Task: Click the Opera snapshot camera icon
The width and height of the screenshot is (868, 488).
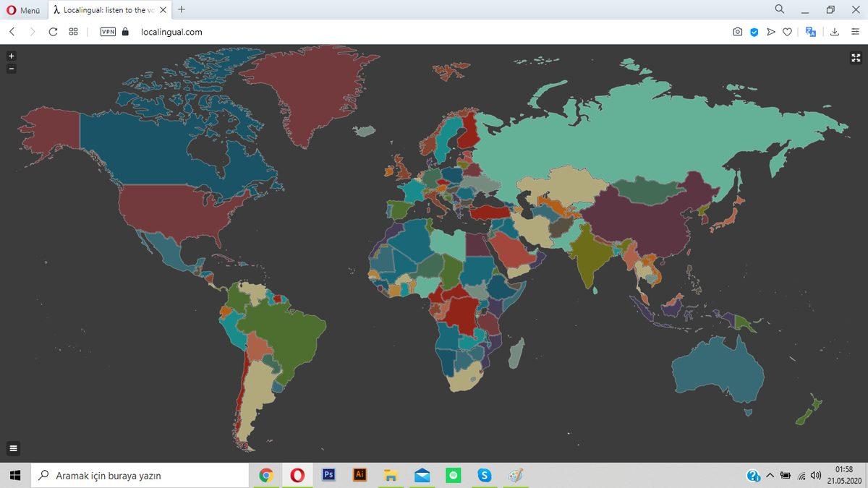Action: click(x=737, y=32)
